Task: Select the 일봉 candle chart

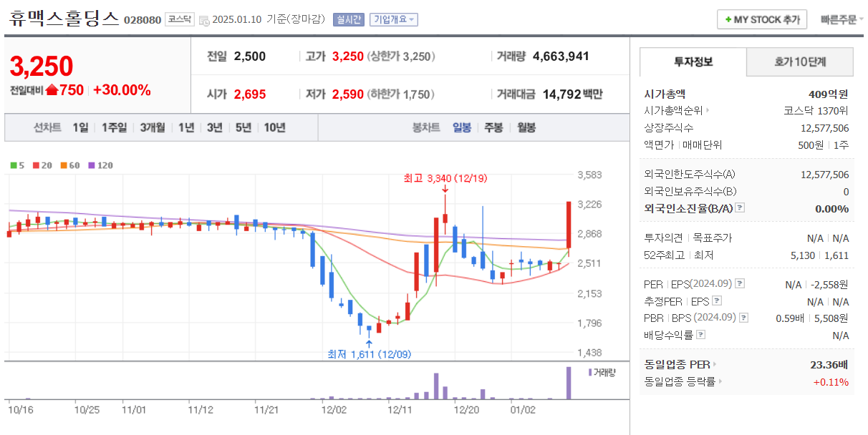Action: click(x=462, y=127)
